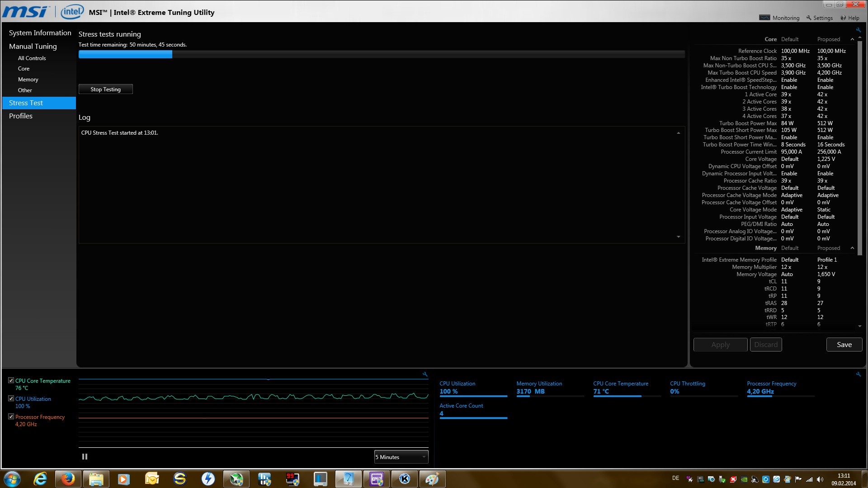Toggle the CPU Utilization graph checkbox

(11, 399)
